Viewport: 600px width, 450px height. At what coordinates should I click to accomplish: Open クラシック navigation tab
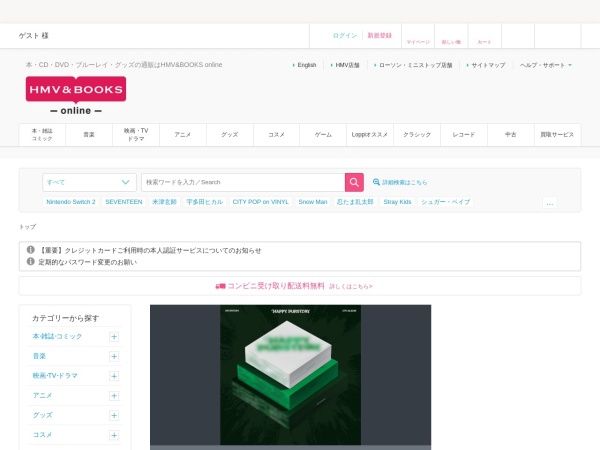pyautogui.click(x=417, y=135)
